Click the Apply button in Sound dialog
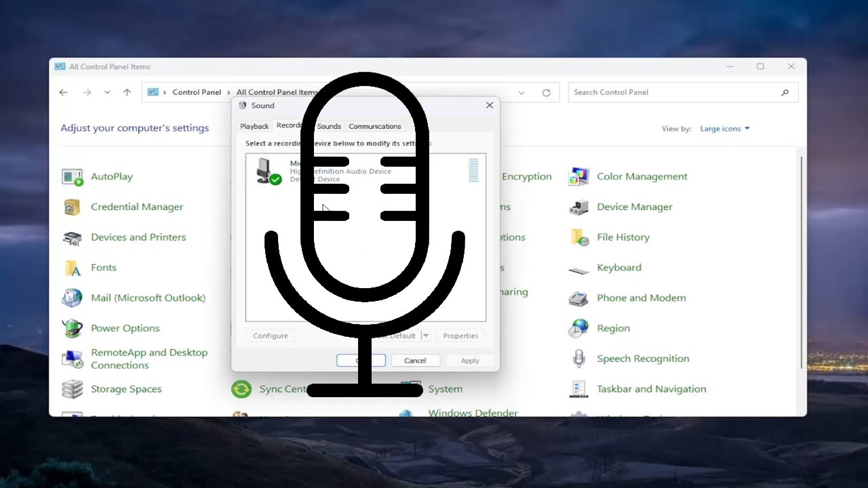This screenshot has width=868, height=488. click(x=470, y=361)
